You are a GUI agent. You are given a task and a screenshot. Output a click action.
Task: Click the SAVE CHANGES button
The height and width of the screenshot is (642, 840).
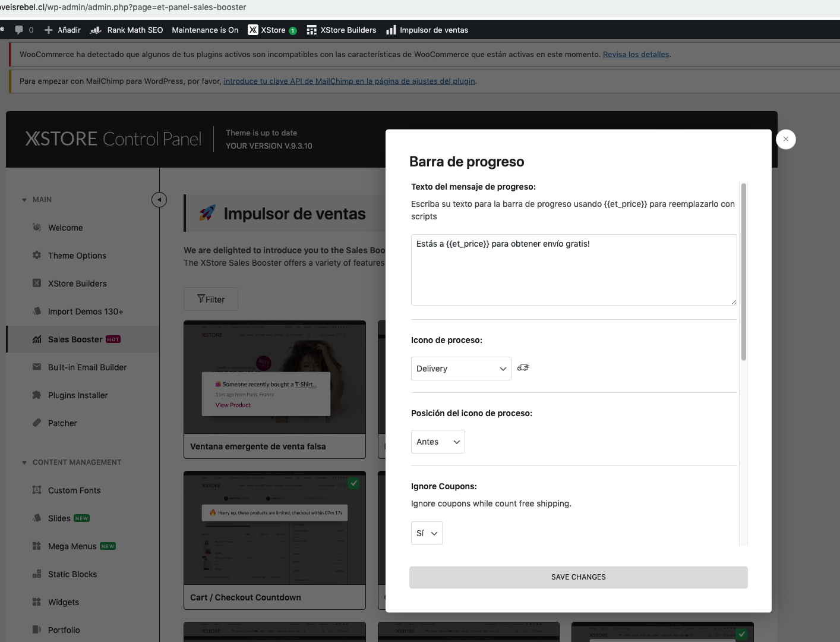pos(579,577)
